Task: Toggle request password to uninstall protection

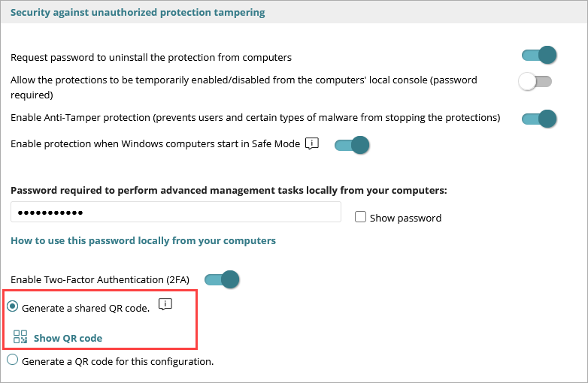Action: (x=538, y=56)
